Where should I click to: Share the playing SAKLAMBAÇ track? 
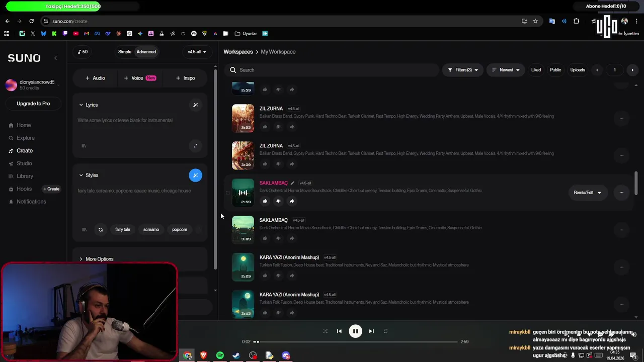pos(292,201)
